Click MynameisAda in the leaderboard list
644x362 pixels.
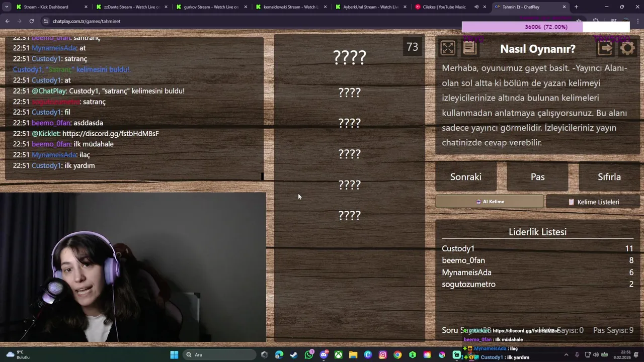[466, 273]
